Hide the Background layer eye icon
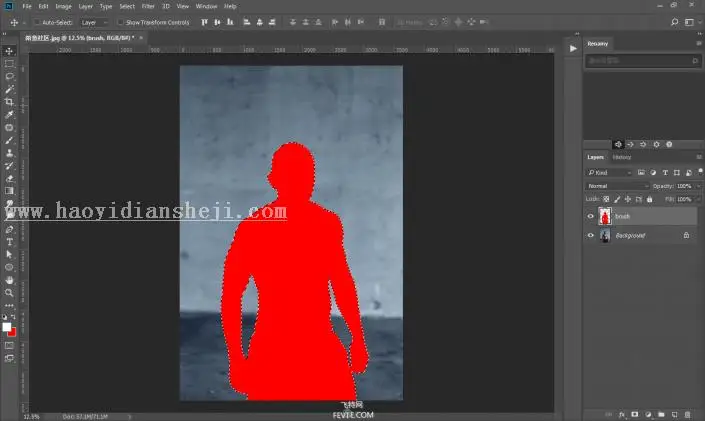 (x=591, y=235)
